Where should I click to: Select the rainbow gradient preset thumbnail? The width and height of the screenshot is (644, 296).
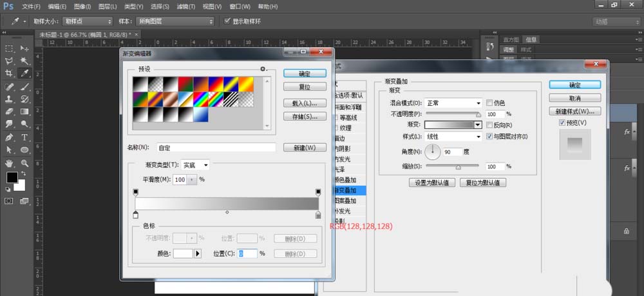tap(201, 99)
